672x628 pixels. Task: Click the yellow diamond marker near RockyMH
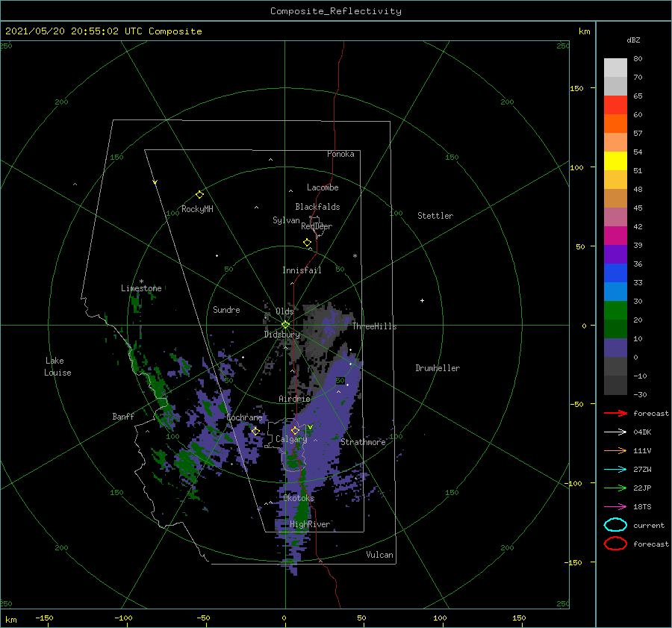[x=199, y=195]
